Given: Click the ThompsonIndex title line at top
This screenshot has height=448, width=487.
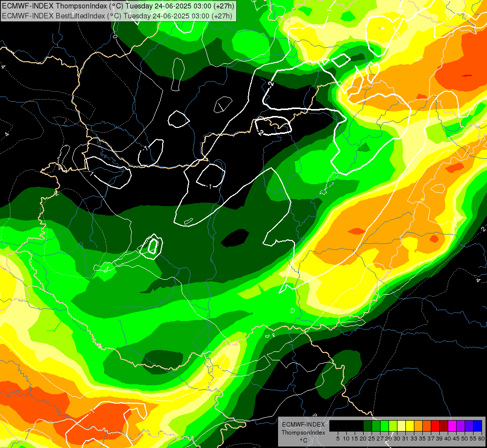Looking at the screenshot, I should tap(117, 5).
